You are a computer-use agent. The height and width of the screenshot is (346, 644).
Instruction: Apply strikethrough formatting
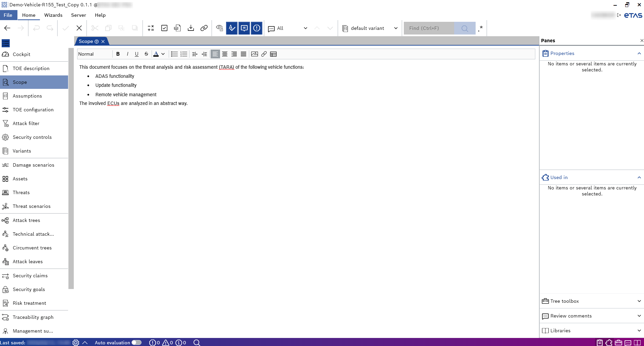pos(146,54)
